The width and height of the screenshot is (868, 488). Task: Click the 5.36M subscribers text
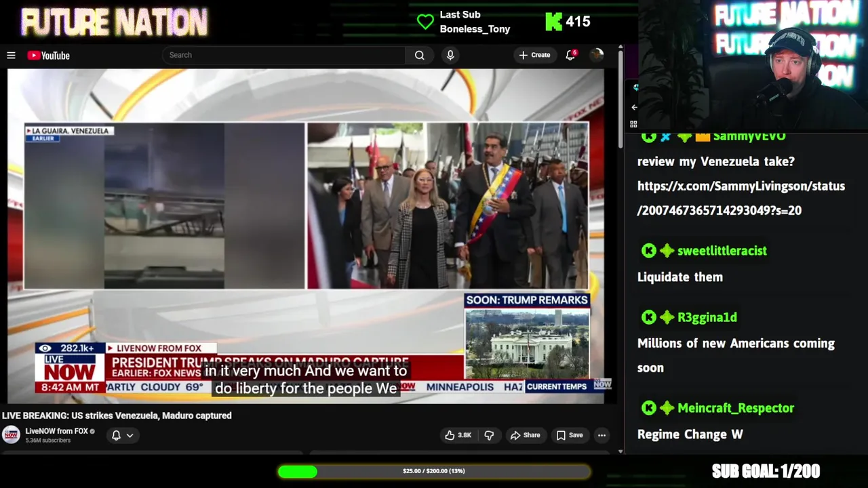(x=48, y=441)
